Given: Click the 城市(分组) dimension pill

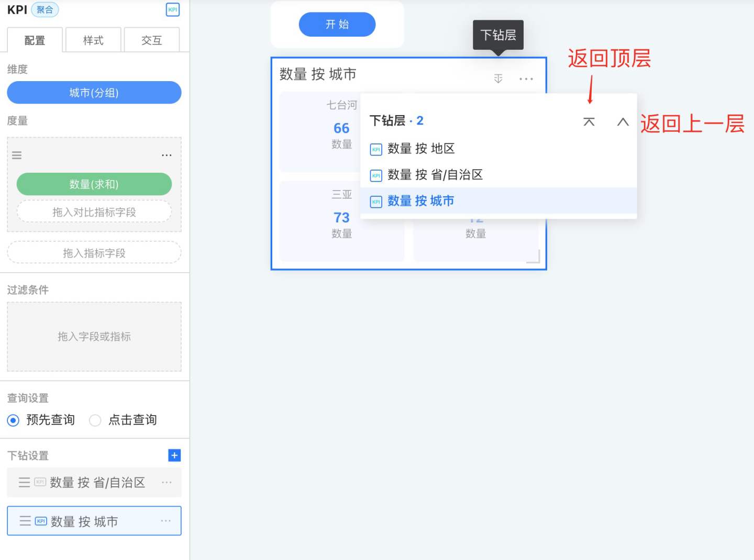Looking at the screenshot, I should (x=94, y=93).
